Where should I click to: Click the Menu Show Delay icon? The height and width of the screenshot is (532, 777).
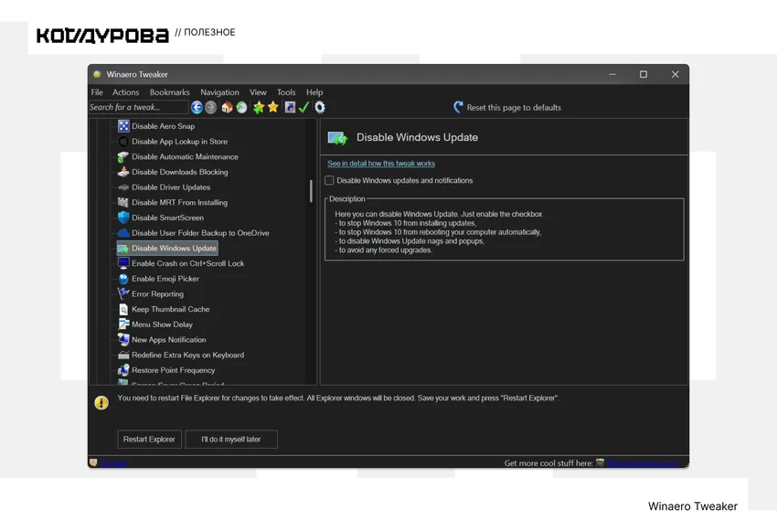point(123,325)
